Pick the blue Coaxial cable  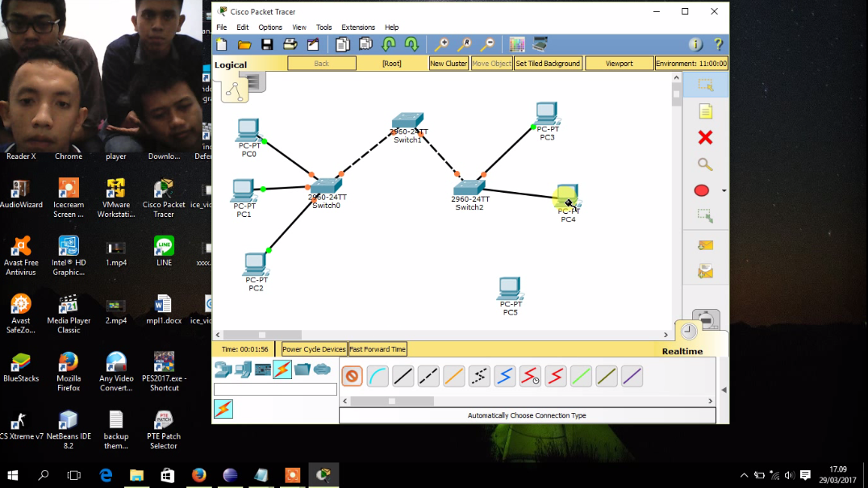[x=505, y=376]
